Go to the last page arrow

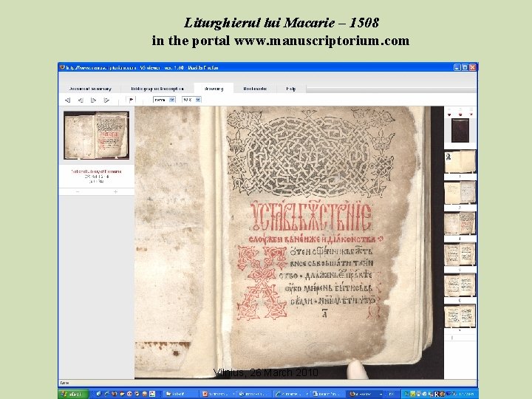pyautogui.click(x=106, y=100)
